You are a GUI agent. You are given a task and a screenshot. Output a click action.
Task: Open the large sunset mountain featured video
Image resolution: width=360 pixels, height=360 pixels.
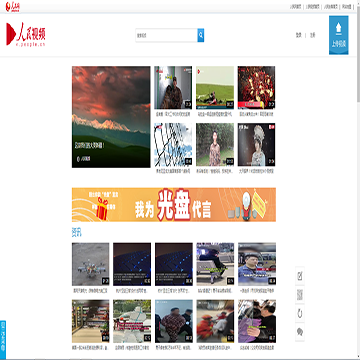(x=111, y=117)
